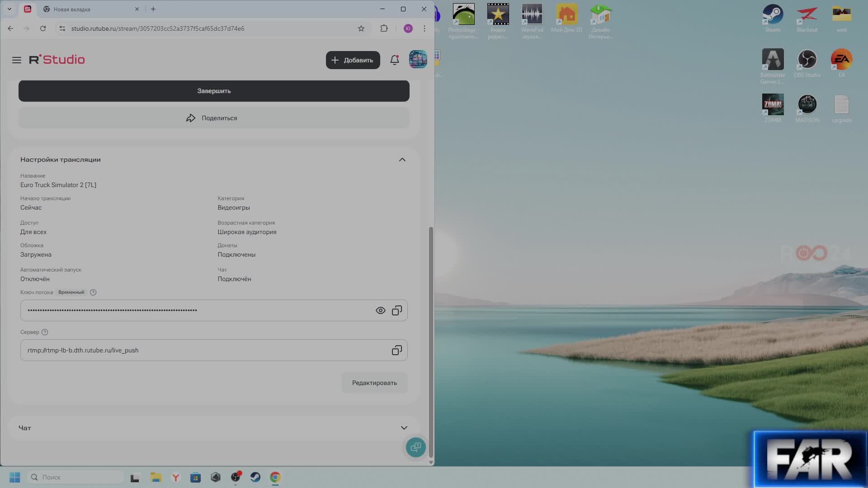The width and height of the screenshot is (868, 488).
Task: Click the Редактировать button
Action: [x=374, y=383]
